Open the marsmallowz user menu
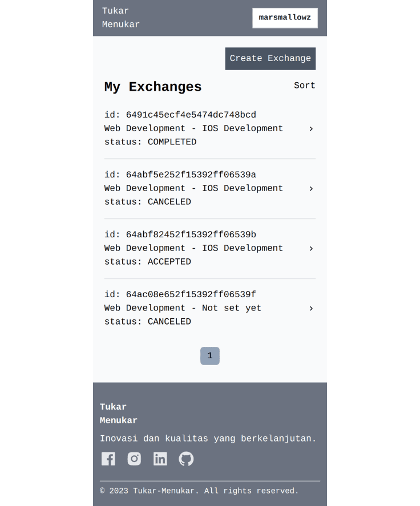Image resolution: width=420 pixels, height=506 pixels. tap(285, 18)
